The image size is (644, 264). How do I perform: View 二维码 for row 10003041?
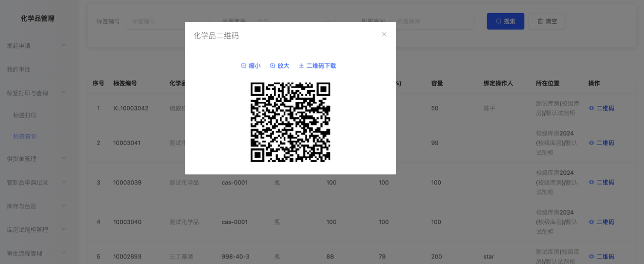601,143
